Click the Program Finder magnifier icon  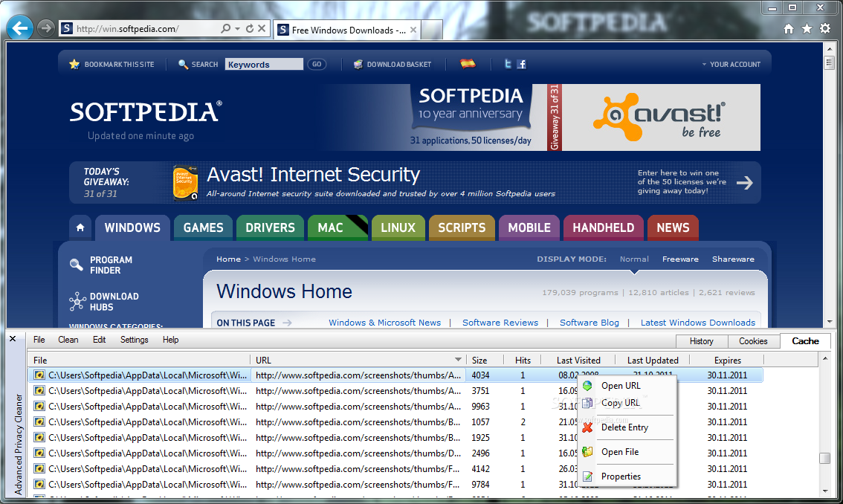click(x=77, y=265)
